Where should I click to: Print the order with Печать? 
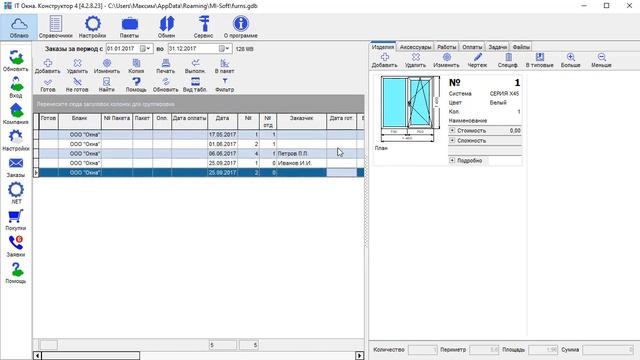(x=165, y=66)
